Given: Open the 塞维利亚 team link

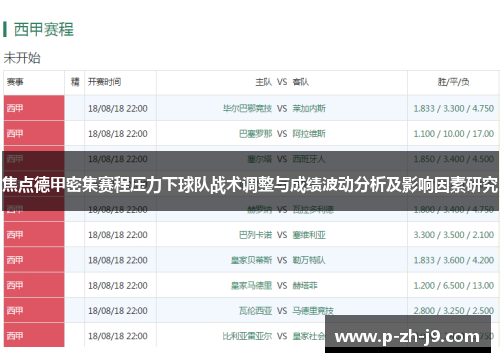Looking at the screenshot, I should (x=309, y=235).
